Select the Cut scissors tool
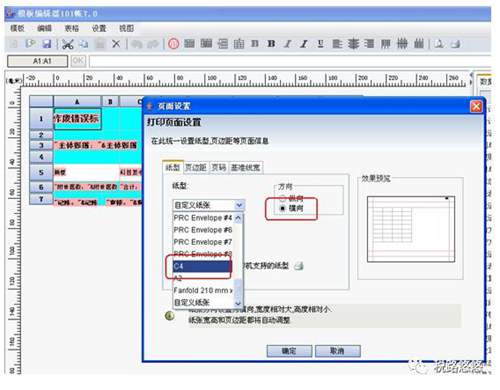Screen dimensions: 500x390 68,44
